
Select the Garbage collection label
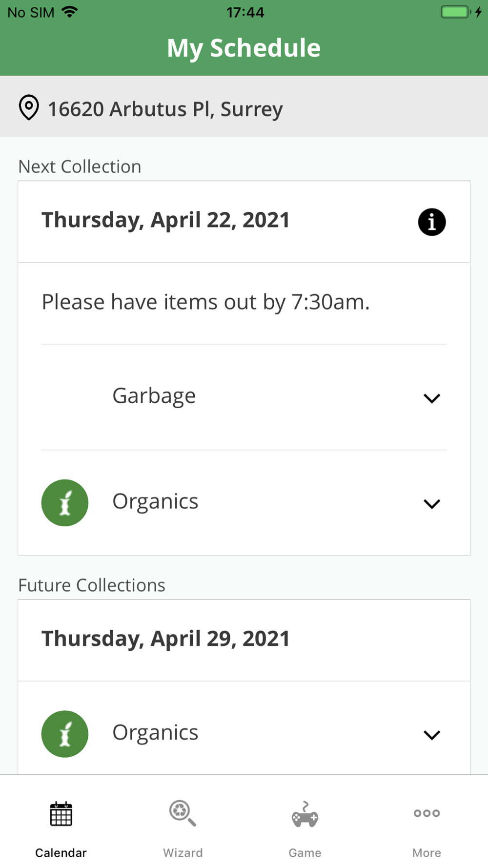click(154, 396)
